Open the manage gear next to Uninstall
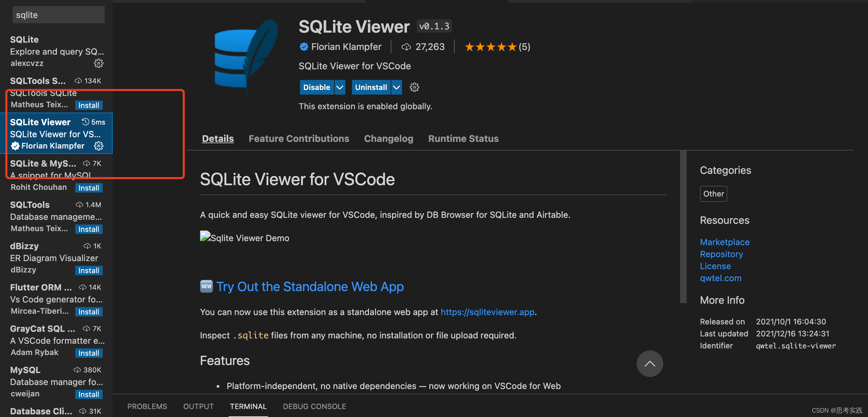Image resolution: width=868 pixels, height=417 pixels. pyautogui.click(x=414, y=88)
